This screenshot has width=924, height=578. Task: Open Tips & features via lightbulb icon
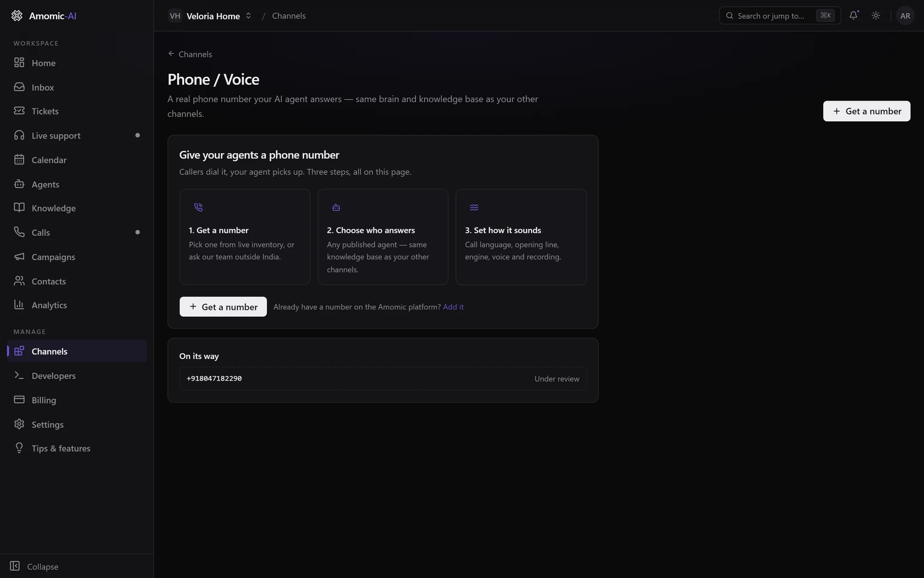coord(19,448)
